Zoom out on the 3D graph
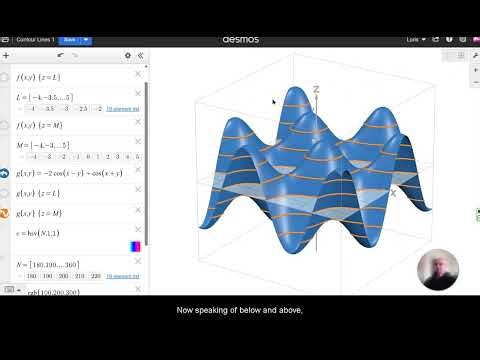 click(476, 82)
